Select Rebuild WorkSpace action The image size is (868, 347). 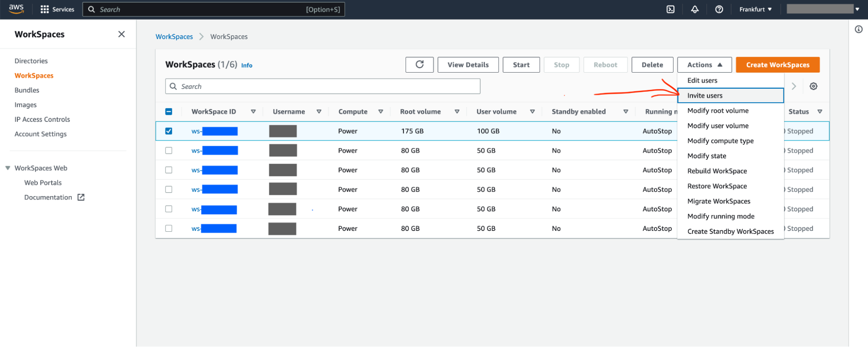(x=730, y=171)
